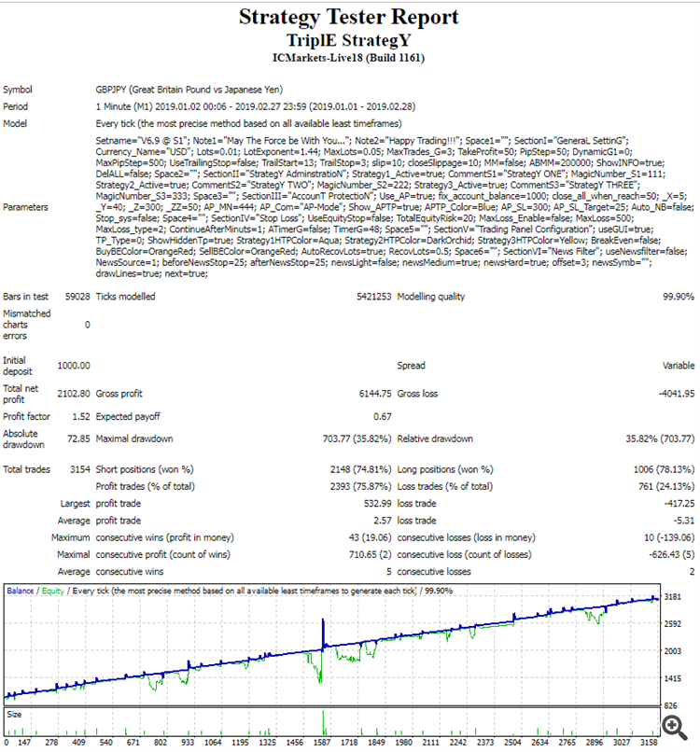This screenshot has width=700, height=752.
Task: Click Maximal drawdown value 703.77 (35.82%)
Action: point(357,439)
